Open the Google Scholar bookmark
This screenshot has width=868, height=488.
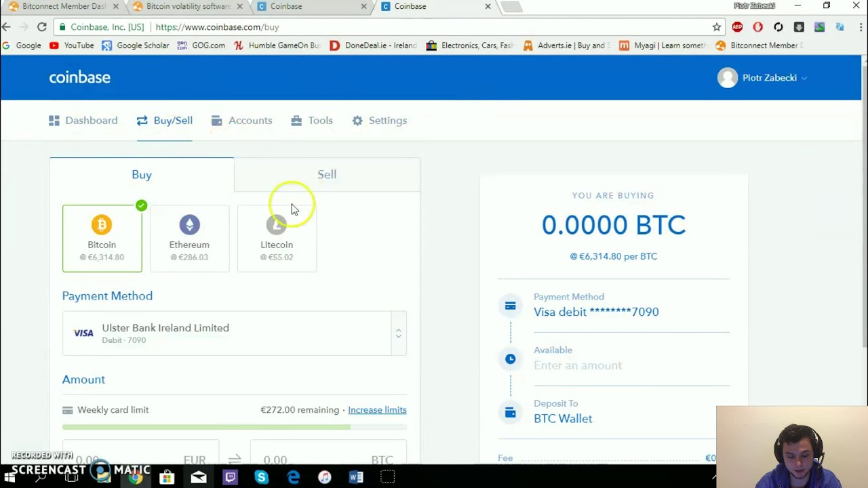[135, 45]
